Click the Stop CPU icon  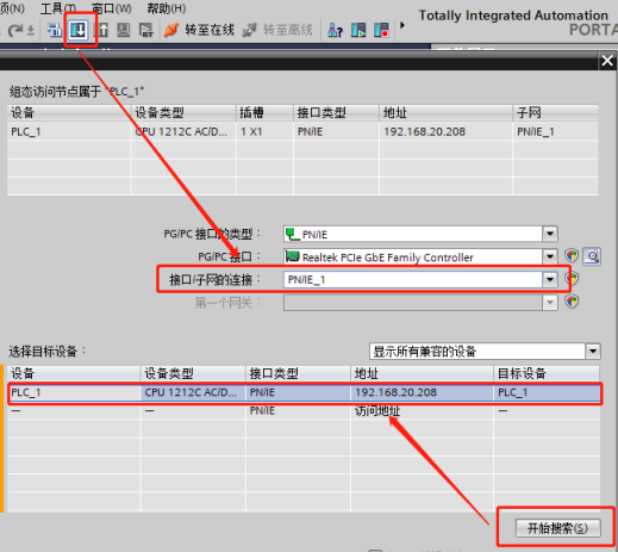tap(381, 30)
